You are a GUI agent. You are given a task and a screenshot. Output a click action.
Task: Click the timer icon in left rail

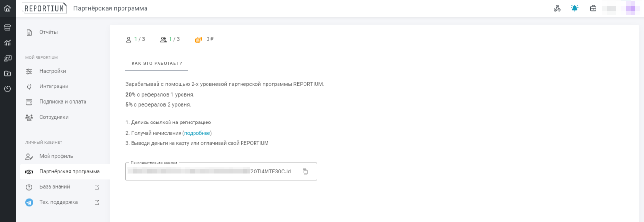point(7,89)
